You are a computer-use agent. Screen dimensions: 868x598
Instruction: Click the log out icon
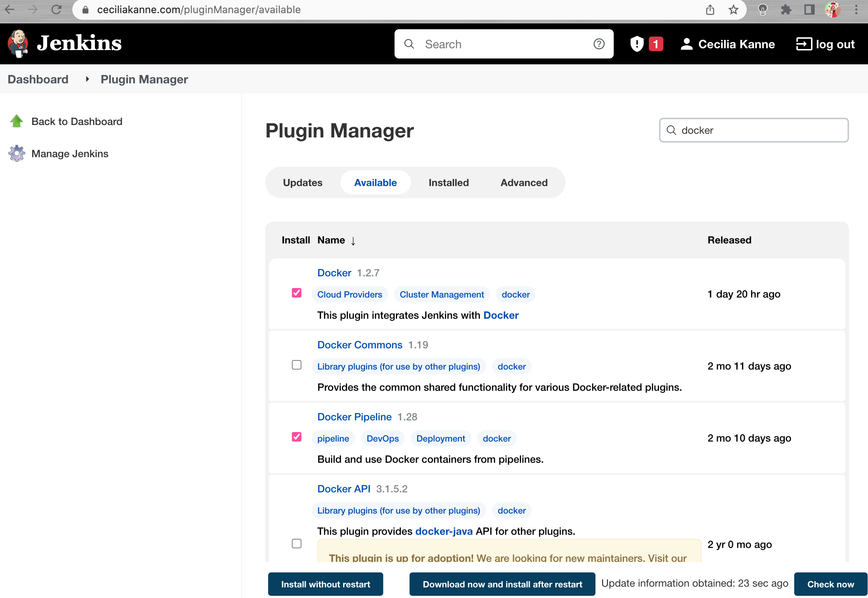tap(804, 44)
